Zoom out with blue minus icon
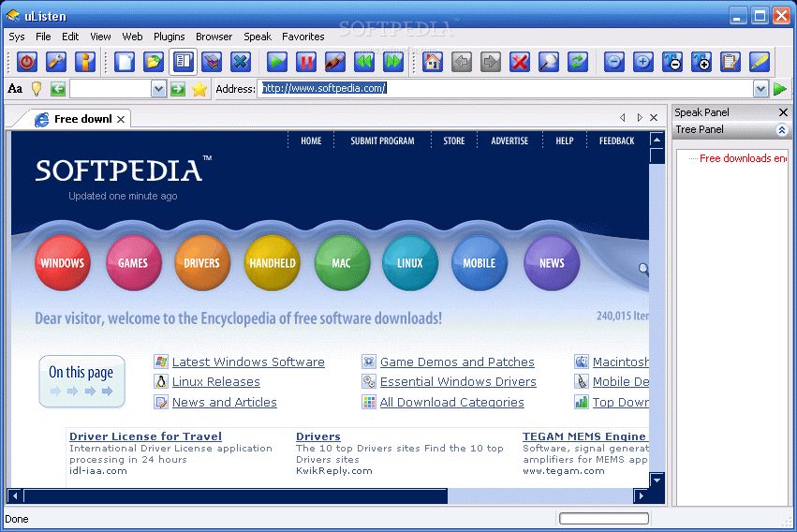The height and width of the screenshot is (532, 797). click(x=614, y=62)
